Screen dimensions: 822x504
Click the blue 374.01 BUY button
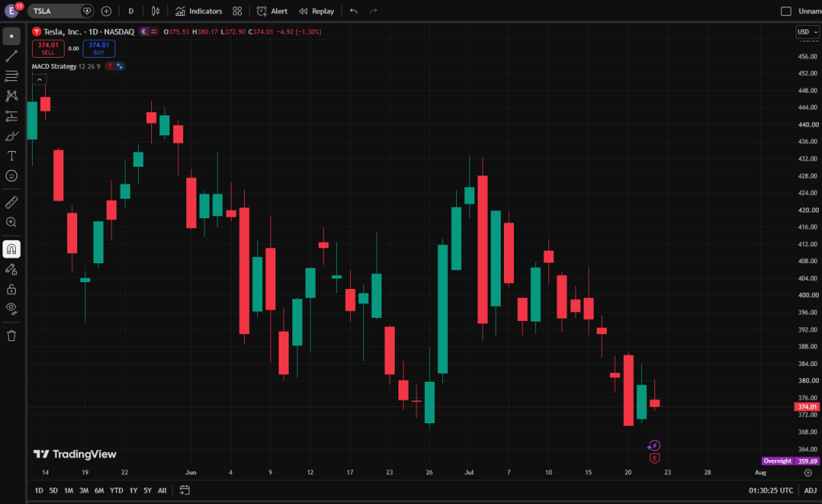tap(99, 48)
